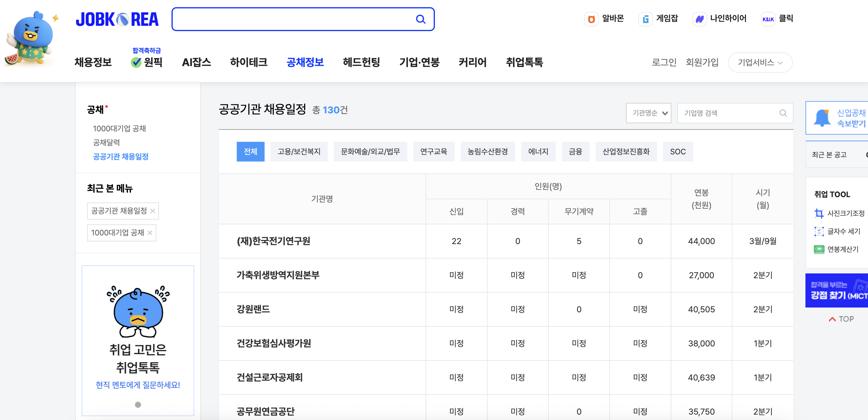Image resolution: width=868 pixels, height=420 pixels.
Task: Remove 공공기관 채용일정 from recent menus
Action: pos(153,211)
